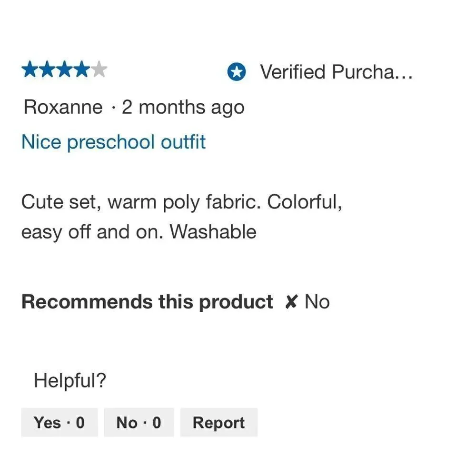Click the "Recommends this product" label
This screenshot has height=476, width=476.
click(147, 302)
